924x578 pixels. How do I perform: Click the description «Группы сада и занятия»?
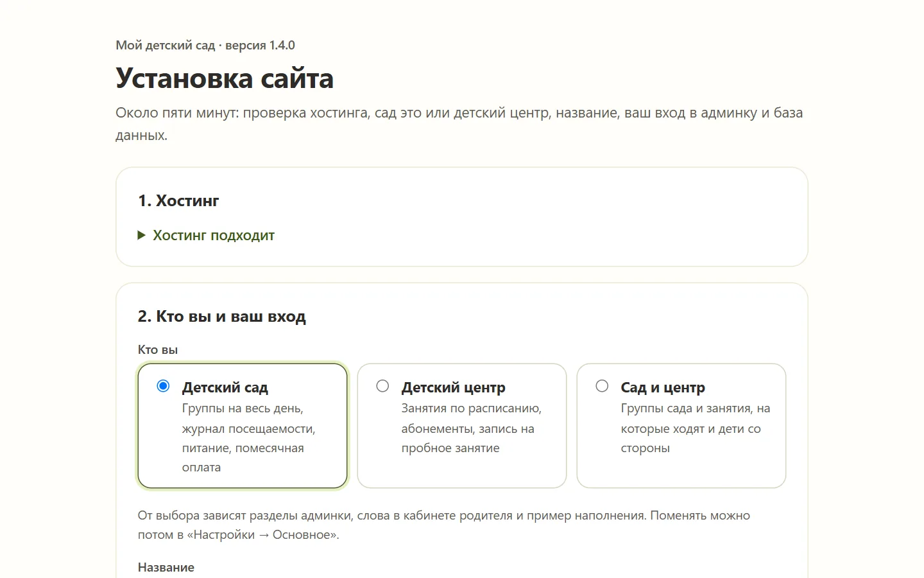click(696, 428)
